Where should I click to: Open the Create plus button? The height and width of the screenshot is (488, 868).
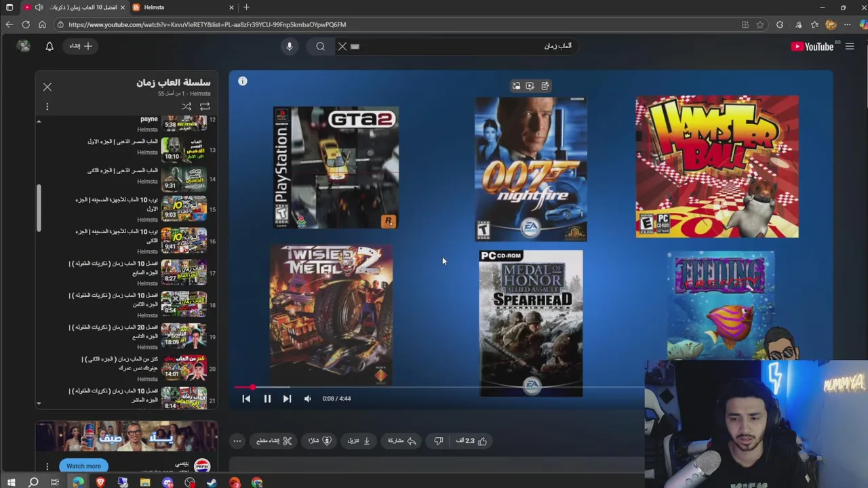pyautogui.click(x=81, y=46)
